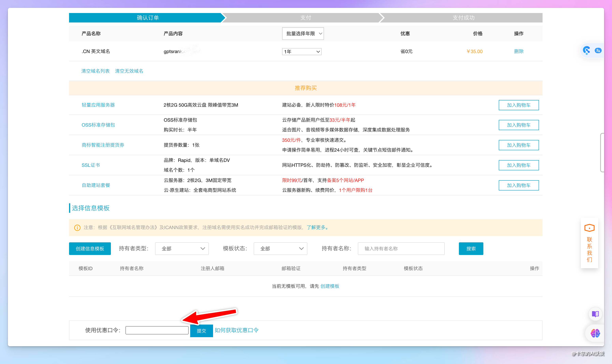Open 商标智能注册提货券 product link

[103, 145]
